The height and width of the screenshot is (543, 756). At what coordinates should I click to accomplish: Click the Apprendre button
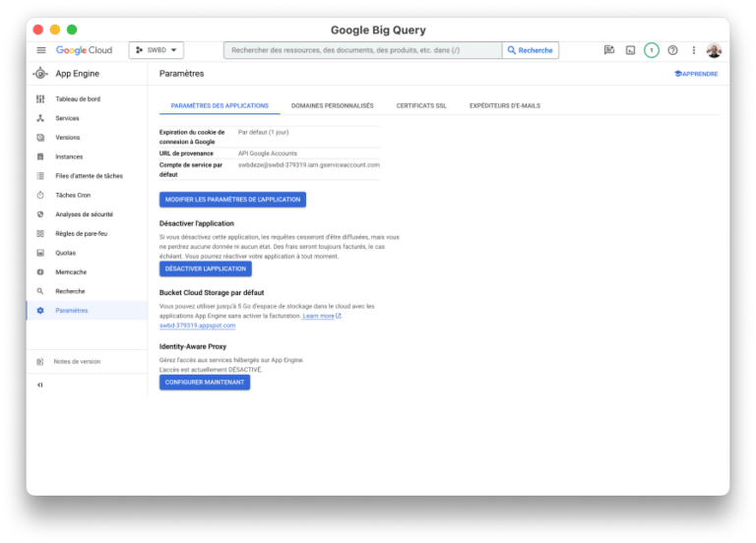coord(696,74)
